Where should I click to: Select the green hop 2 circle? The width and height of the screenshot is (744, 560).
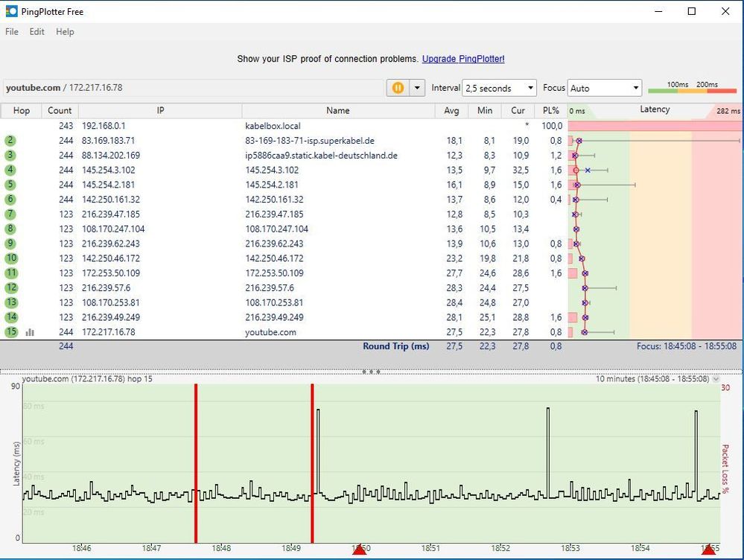coord(10,140)
